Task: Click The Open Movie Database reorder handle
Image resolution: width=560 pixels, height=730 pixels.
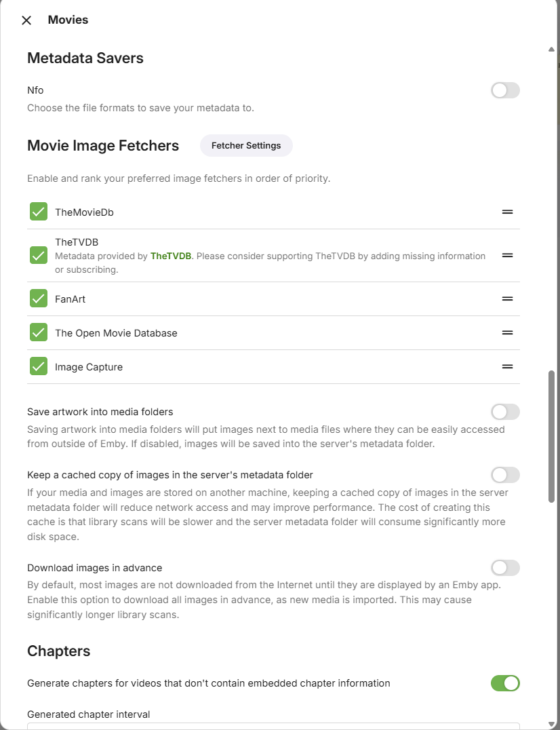Action: [507, 333]
